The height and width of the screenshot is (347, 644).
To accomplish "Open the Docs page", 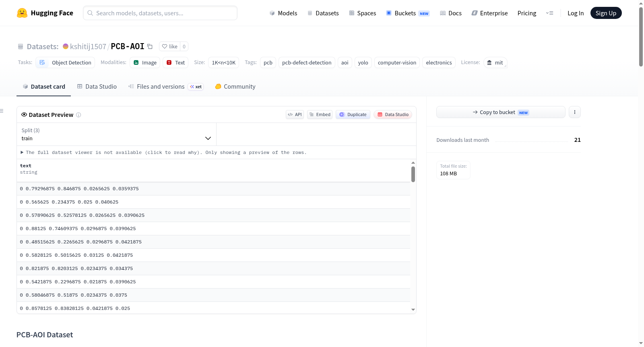I will coord(451,13).
